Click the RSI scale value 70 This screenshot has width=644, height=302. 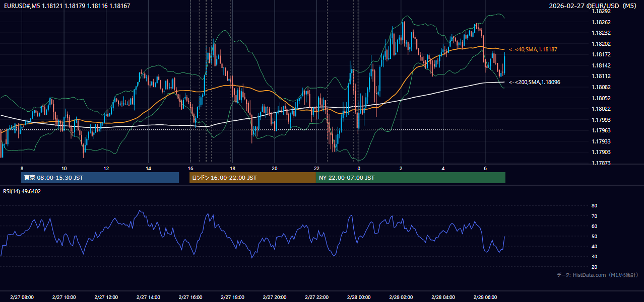point(594,216)
